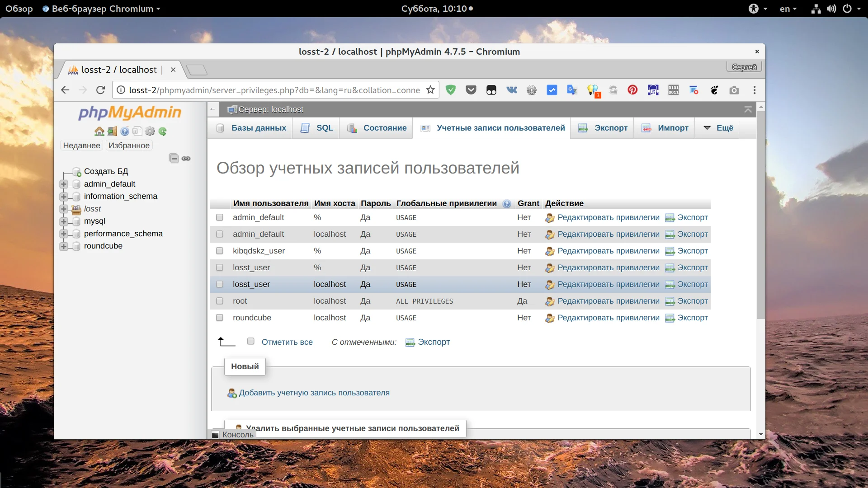Click the logout door icon
Image resolution: width=868 pixels, height=488 pixels.
coord(112,131)
